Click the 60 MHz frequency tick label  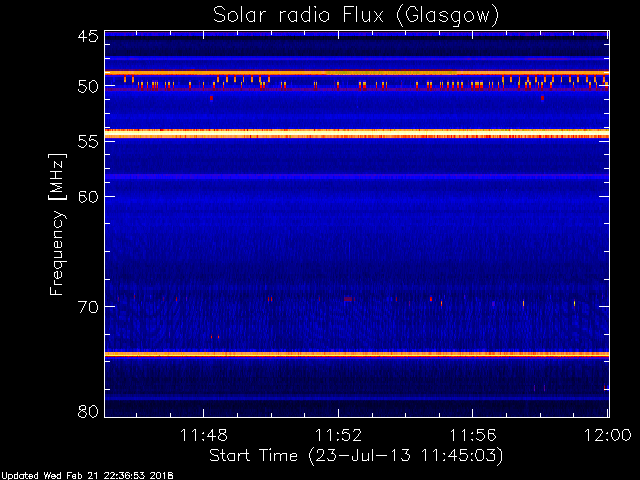87,197
